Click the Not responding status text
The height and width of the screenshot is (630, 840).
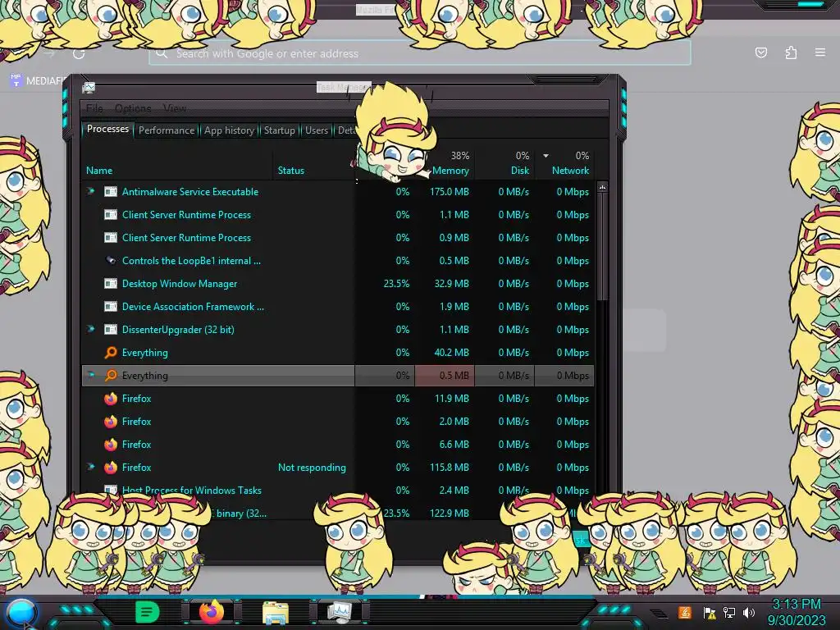click(312, 468)
